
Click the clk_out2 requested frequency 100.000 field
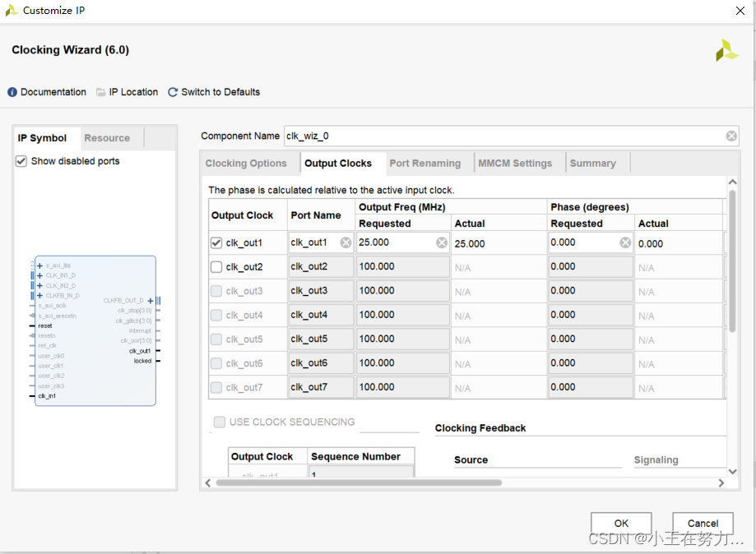click(x=403, y=267)
